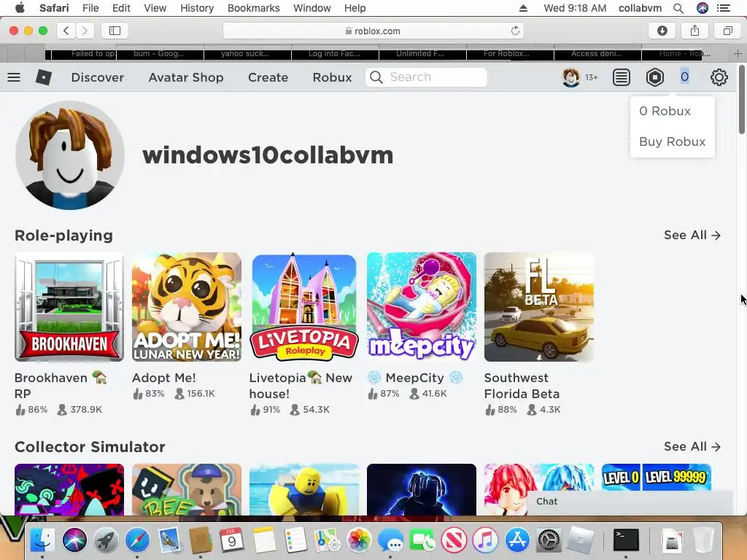Switch to the 'Access deni...' tab
The height and width of the screenshot is (560, 747).
tap(597, 54)
